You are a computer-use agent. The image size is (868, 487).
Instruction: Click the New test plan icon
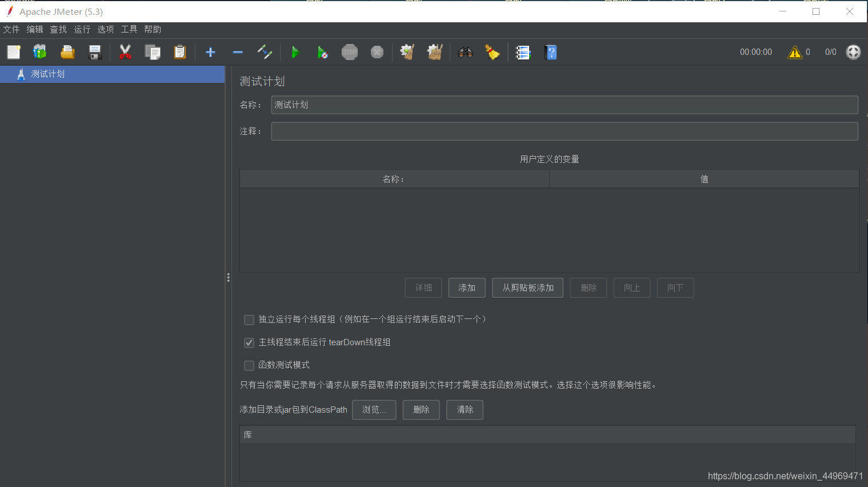(x=14, y=52)
